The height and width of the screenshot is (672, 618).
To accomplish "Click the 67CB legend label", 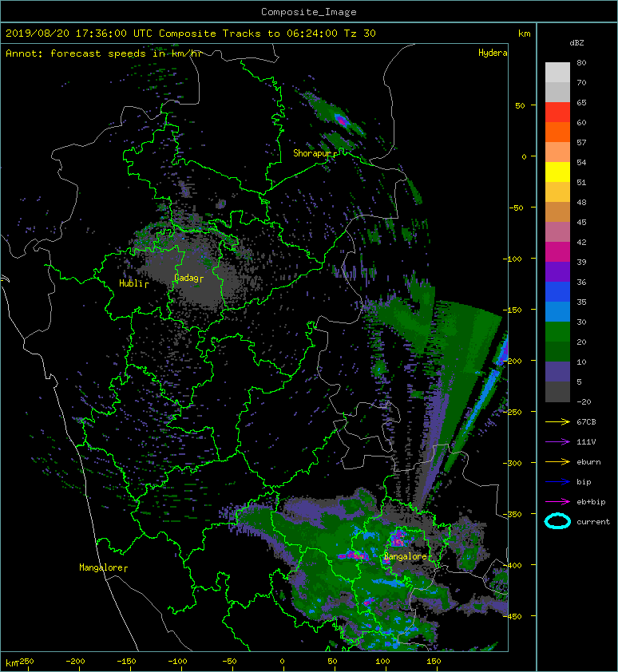I will (586, 421).
